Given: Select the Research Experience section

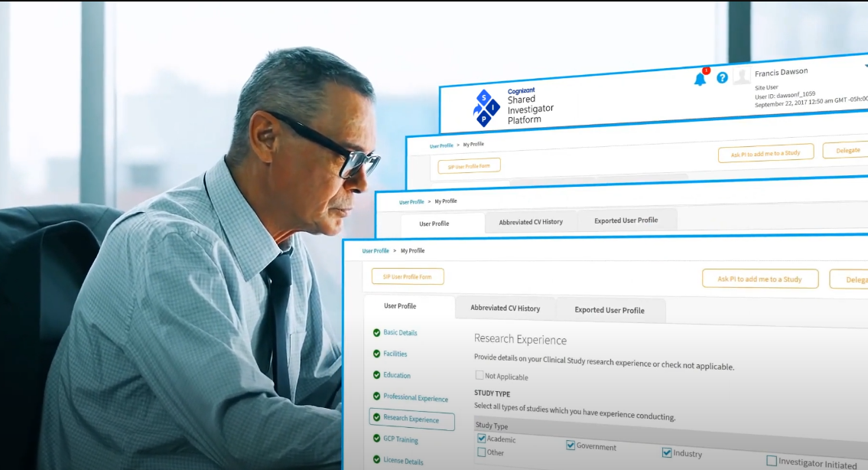Looking at the screenshot, I should coord(412,419).
